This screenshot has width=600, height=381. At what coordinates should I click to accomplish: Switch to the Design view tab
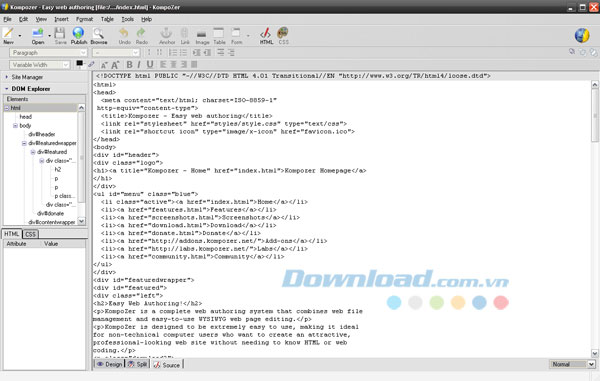tap(109, 364)
